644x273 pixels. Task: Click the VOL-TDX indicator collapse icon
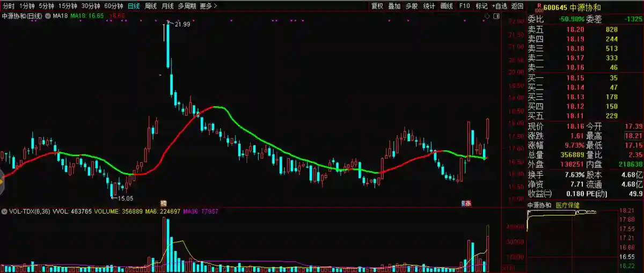4,211
